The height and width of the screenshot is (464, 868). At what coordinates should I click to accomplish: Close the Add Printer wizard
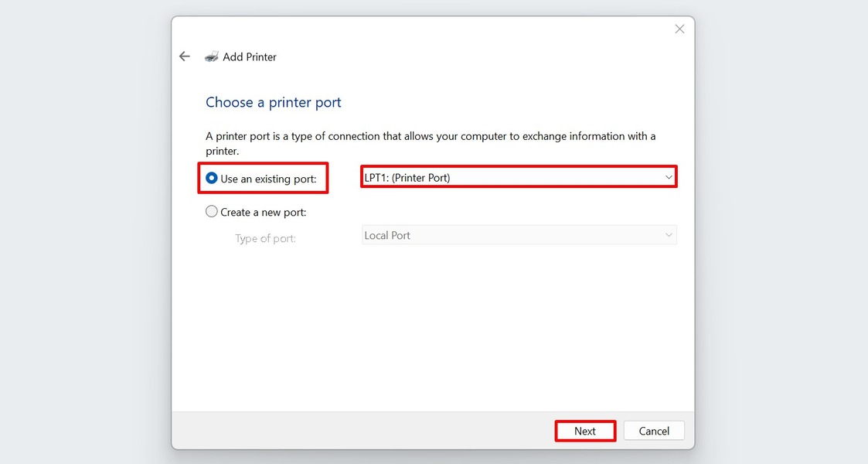click(x=679, y=29)
